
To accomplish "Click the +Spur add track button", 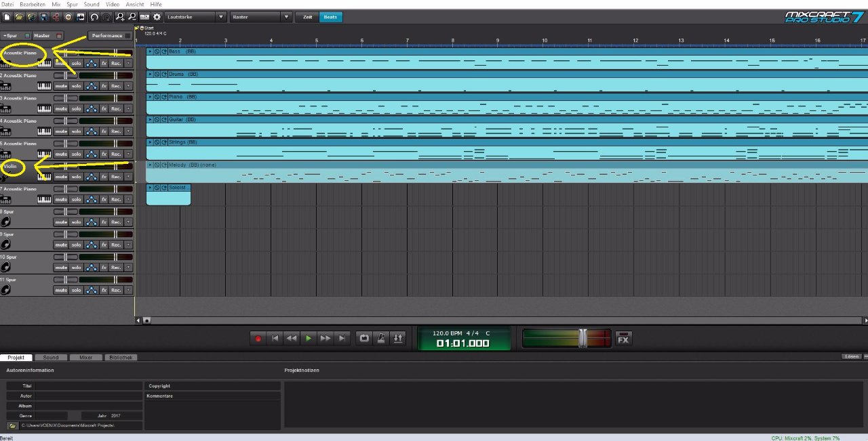I will point(16,35).
